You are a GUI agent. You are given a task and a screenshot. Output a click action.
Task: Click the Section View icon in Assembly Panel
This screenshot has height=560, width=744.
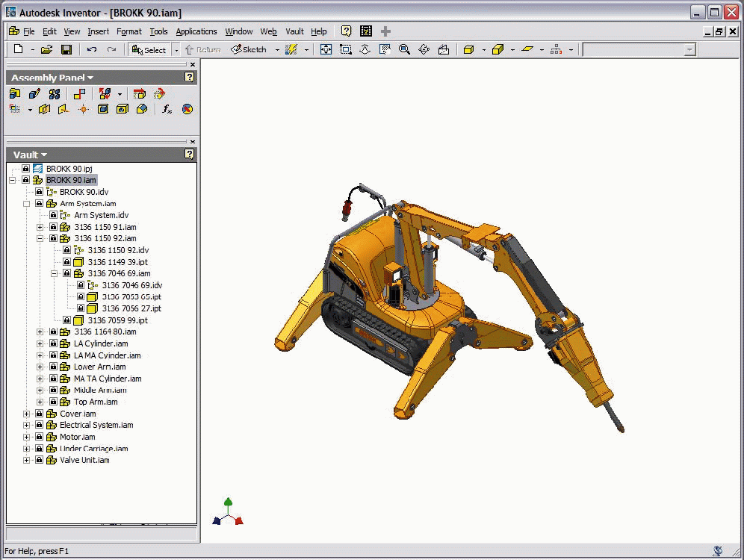(x=15, y=110)
